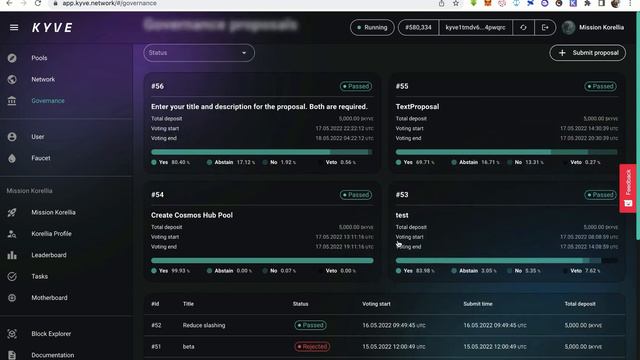This screenshot has width=640, height=360.
Task: Click the vote progress bar of proposal #54
Action: click(x=262, y=260)
